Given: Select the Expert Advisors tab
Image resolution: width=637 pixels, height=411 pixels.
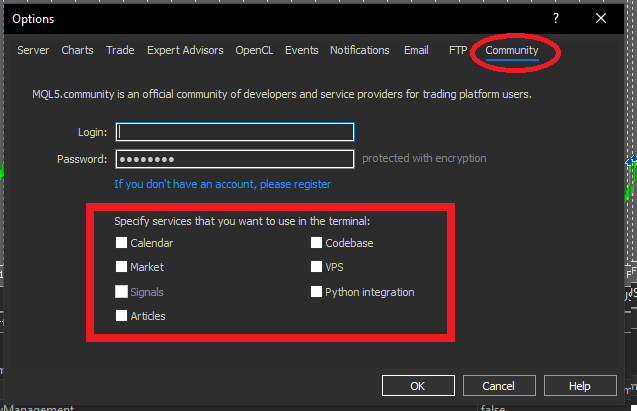Looking at the screenshot, I should coord(185,50).
